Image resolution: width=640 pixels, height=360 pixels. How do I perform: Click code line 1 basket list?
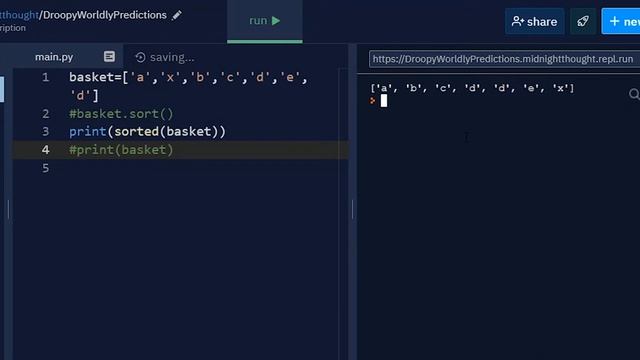[188, 86]
